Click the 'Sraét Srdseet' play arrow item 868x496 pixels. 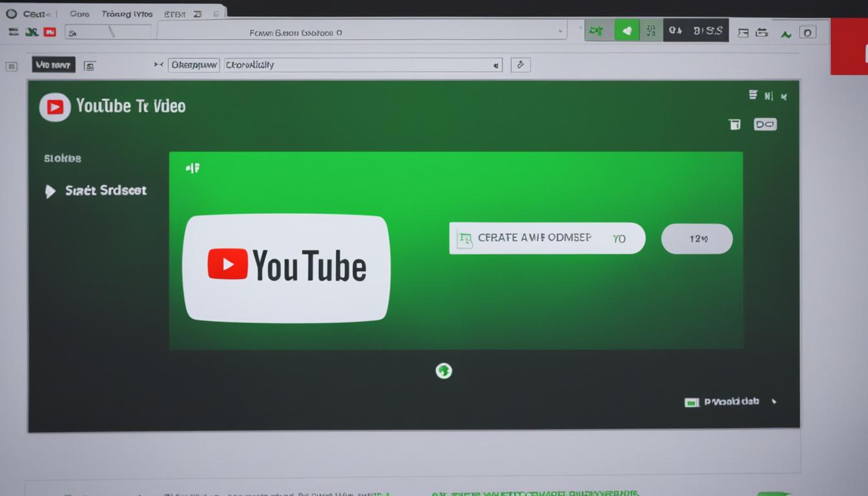(x=96, y=191)
